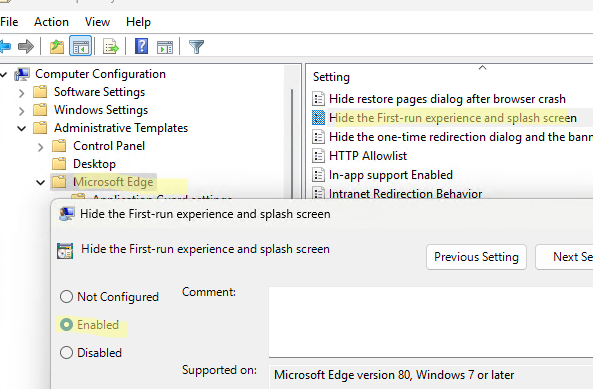This screenshot has height=389, width=593.
Task: Select 'In-app support Enabled' setting
Action: click(x=391, y=175)
